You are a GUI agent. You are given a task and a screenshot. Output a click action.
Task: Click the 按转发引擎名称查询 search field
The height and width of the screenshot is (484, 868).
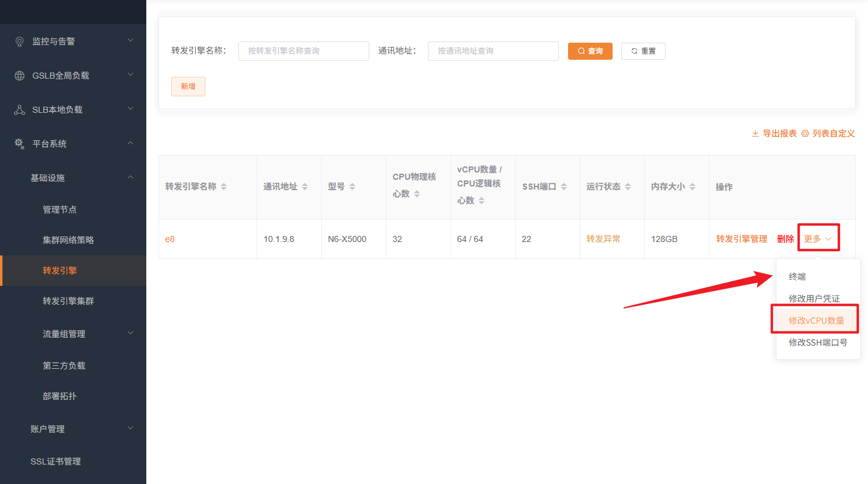(x=304, y=51)
